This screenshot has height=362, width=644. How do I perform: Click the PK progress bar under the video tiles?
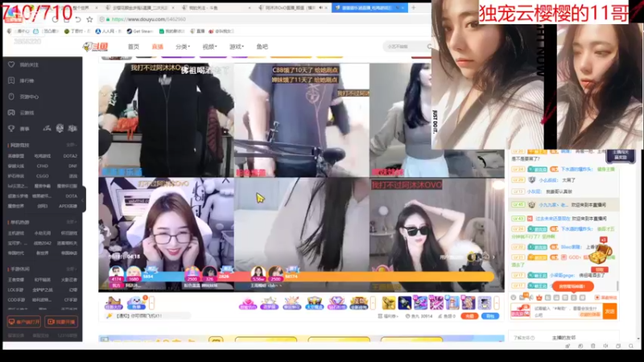(x=301, y=277)
